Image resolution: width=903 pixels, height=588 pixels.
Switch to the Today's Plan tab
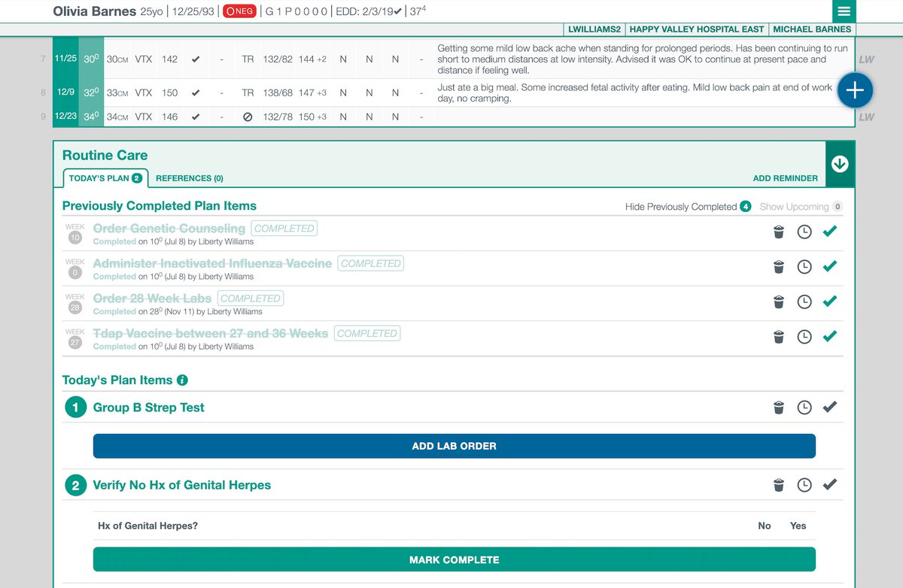click(105, 178)
